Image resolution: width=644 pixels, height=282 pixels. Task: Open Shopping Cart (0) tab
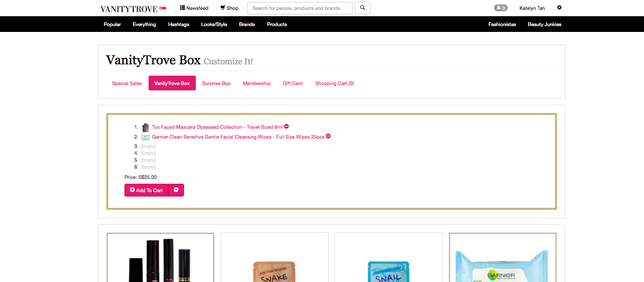(335, 83)
